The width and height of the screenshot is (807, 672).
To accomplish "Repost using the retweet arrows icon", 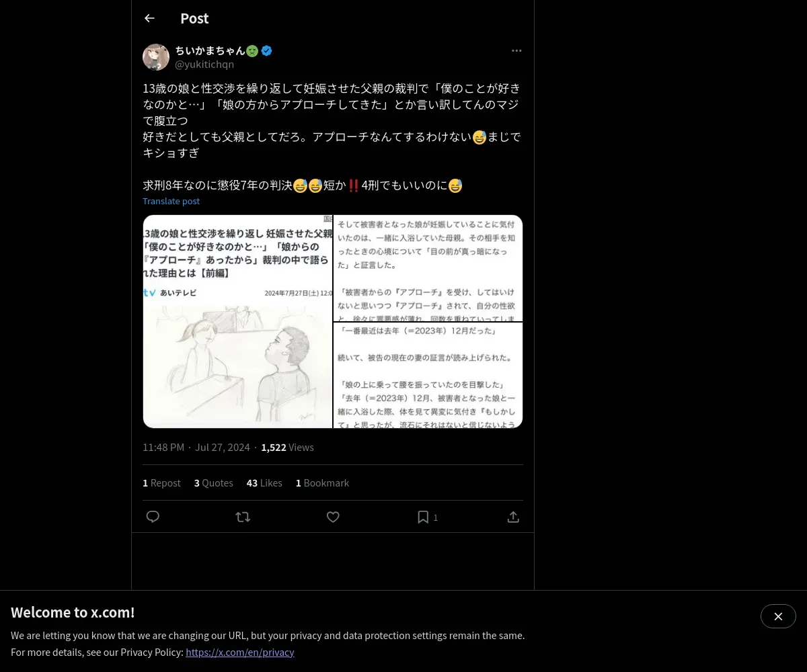I will coord(243,517).
